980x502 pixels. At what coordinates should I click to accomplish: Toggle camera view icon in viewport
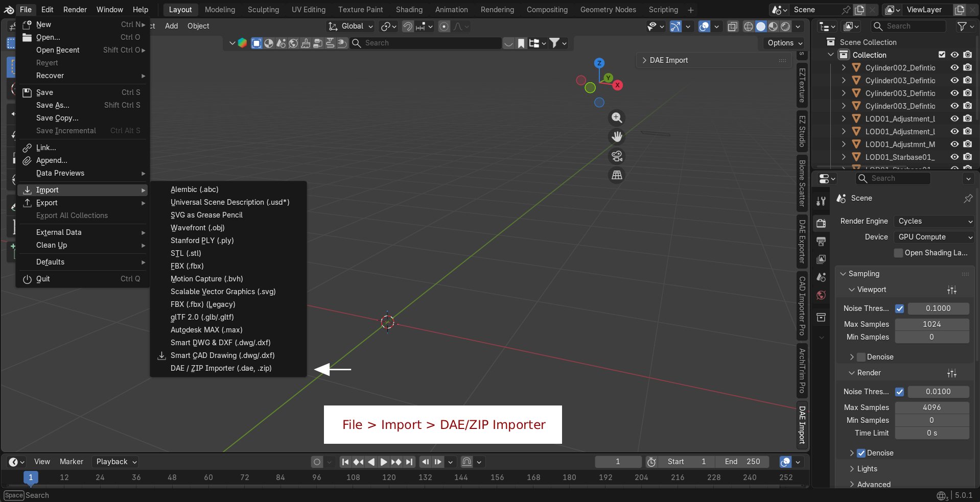617,156
